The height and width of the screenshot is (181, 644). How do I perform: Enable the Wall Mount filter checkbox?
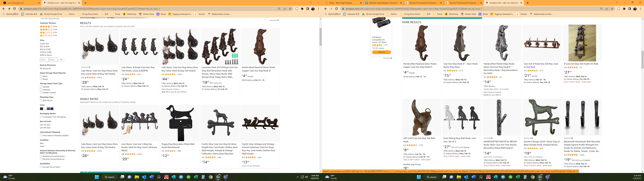[x=41, y=100]
